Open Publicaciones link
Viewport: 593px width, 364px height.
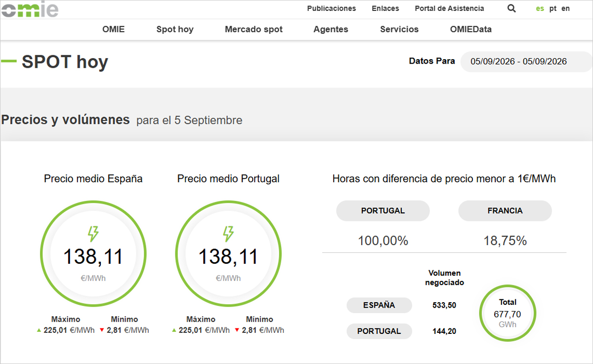(x=332, y=8)
